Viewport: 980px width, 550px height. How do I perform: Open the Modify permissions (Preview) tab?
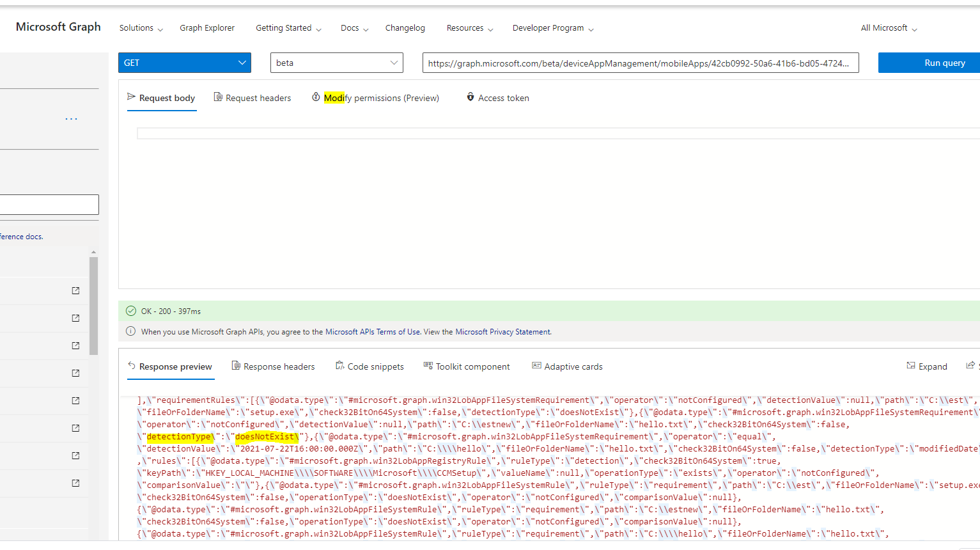click(375, 98)
